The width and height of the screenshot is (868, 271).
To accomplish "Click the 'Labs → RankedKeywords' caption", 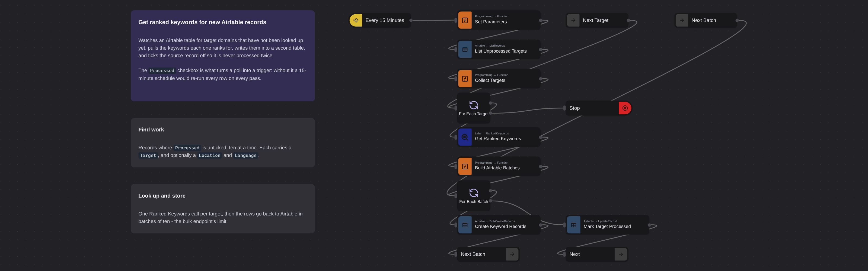I will click(x=492, y=133).
